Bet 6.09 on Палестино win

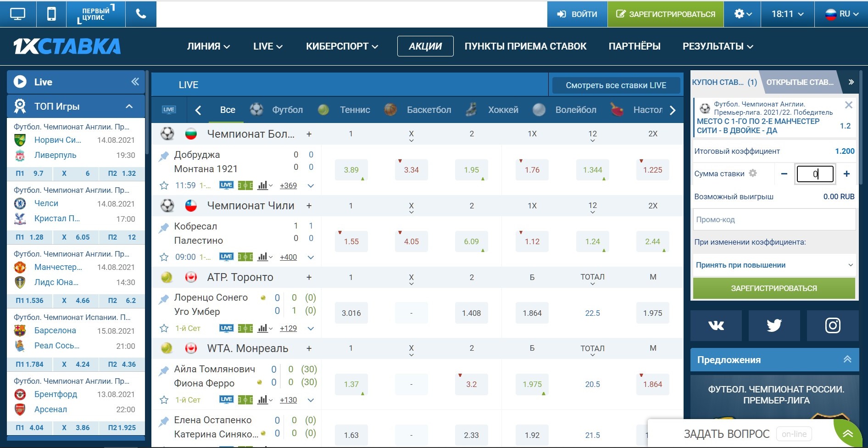point(472,241)
